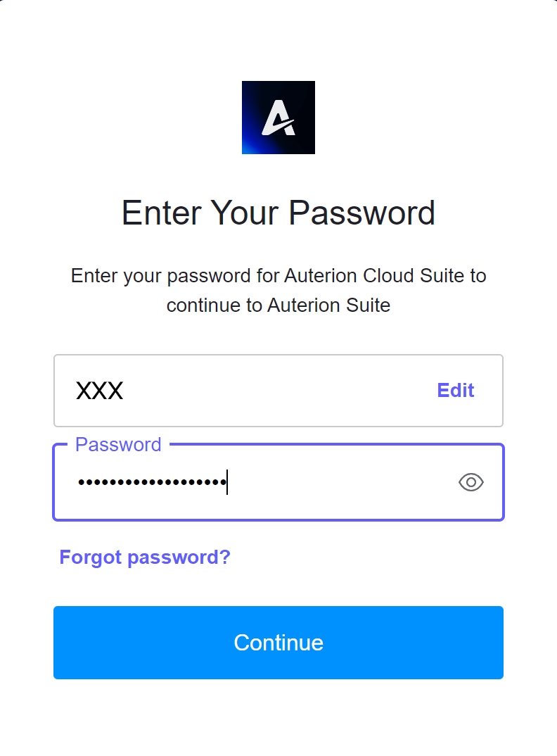
Task: Click the masked password dots
Action: (151, 483)
